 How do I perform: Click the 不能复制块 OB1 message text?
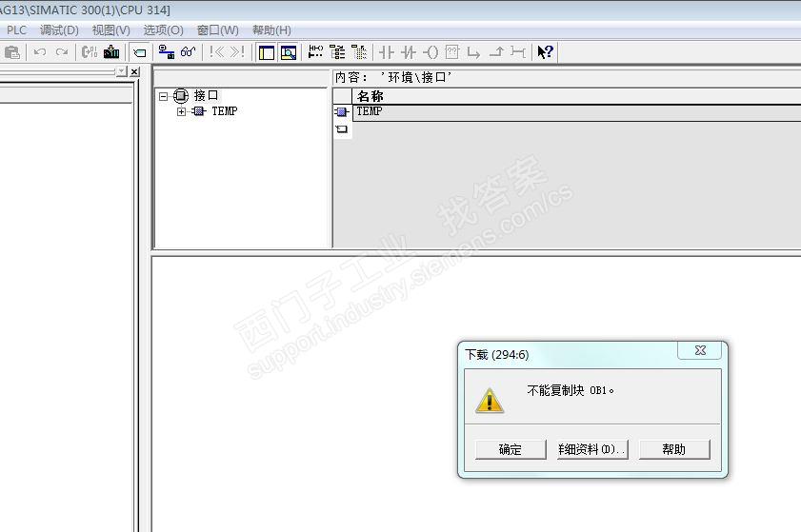point(571,390)
